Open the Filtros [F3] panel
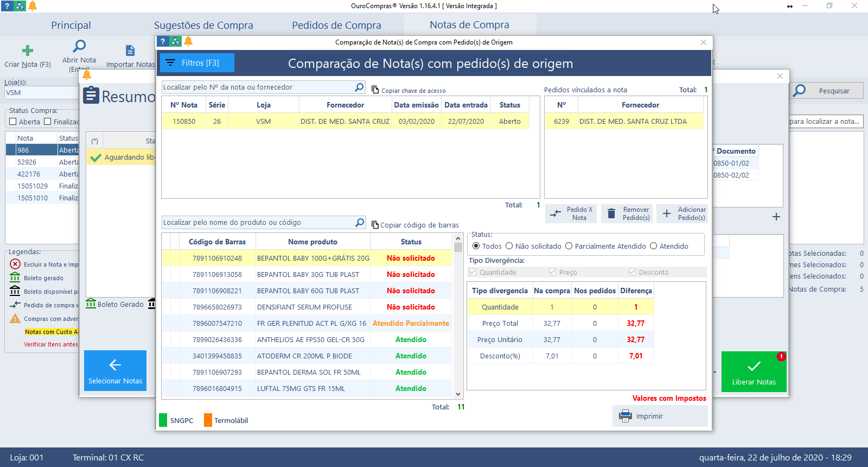The width and height of the screenshot is (868, 467). 197,63
